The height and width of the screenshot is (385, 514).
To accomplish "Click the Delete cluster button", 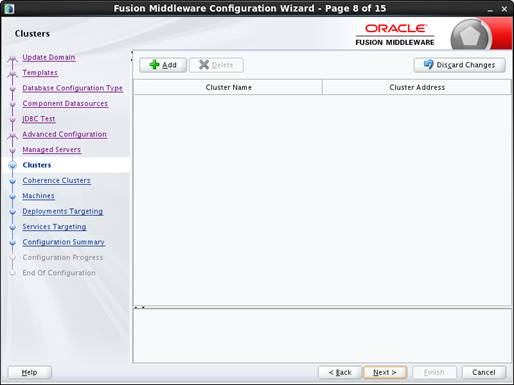I will [x=216, y=65].
